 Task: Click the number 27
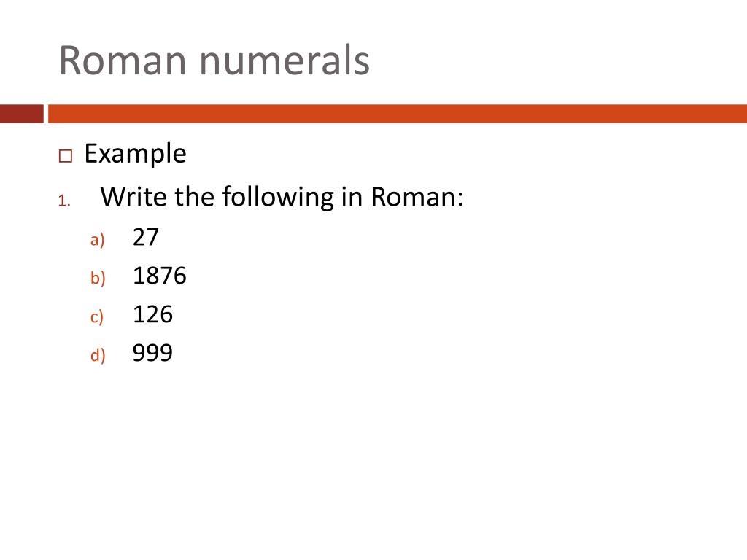[x=145, y=237]
